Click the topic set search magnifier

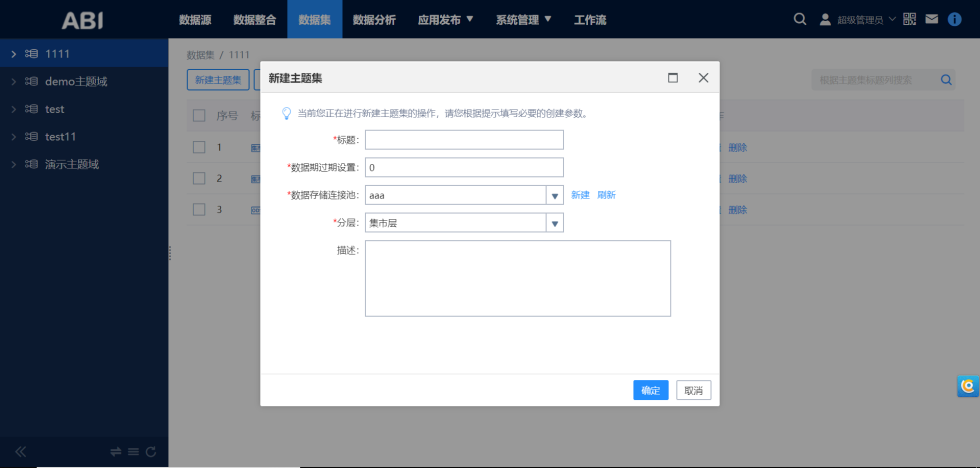coord(946,80)
